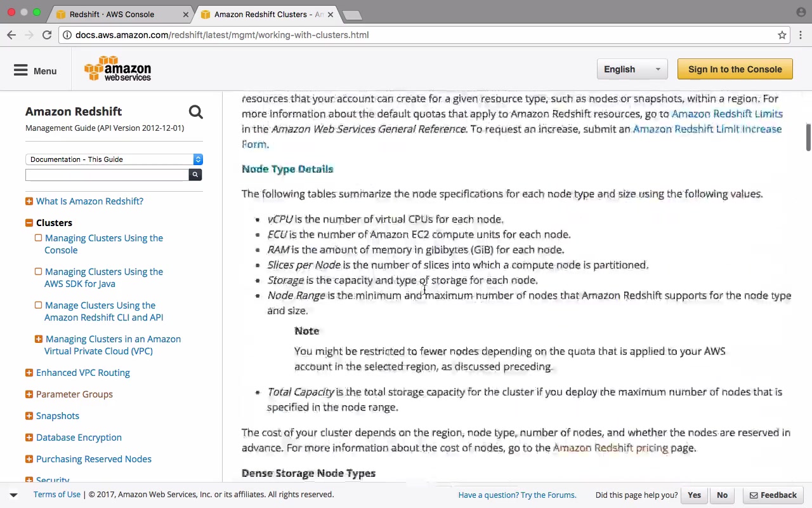Click footer collapse arrow near Terms of Use
Screen dimensions: 812x508
click(x=13, y=495)
